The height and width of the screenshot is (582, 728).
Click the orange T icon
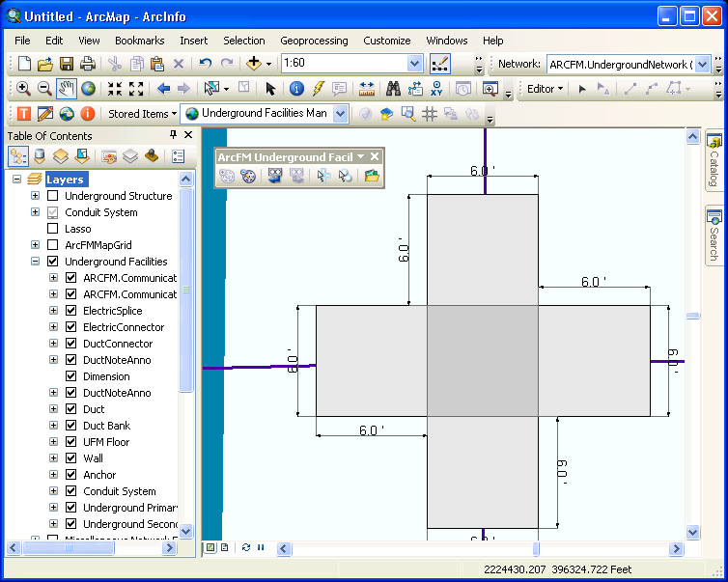(x=24, y=113)
